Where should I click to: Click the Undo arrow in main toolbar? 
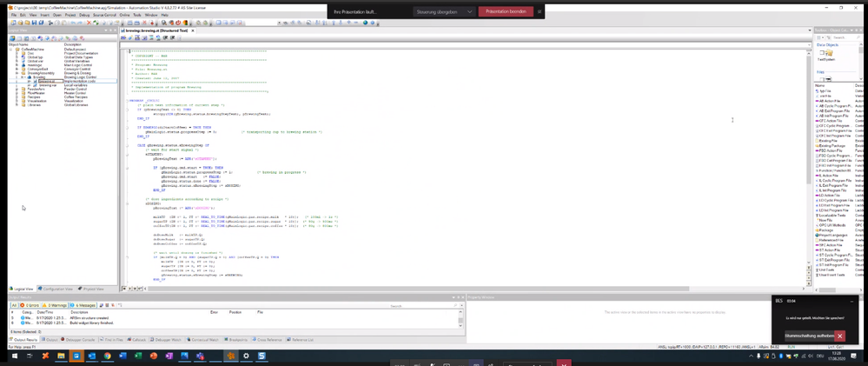pyautogui.click(x=73, y=23)
